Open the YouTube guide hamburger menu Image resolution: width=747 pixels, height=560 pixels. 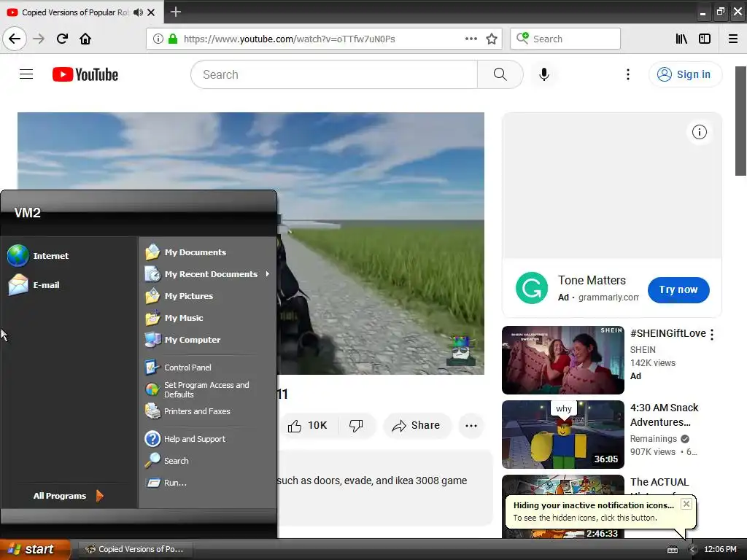point(26,74)
